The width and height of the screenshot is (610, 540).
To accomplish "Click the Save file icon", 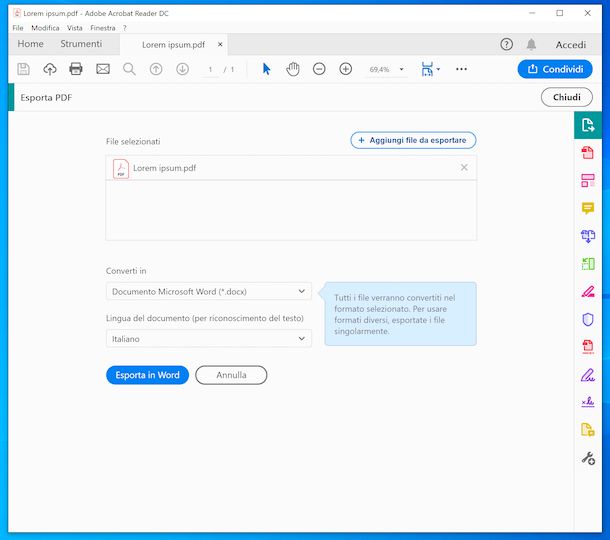I will click(23, 69).
